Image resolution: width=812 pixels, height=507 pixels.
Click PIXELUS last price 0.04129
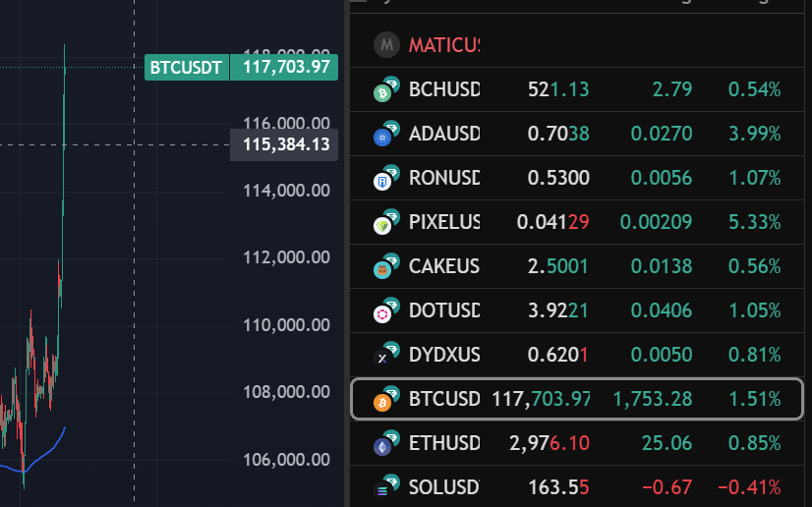553,222
